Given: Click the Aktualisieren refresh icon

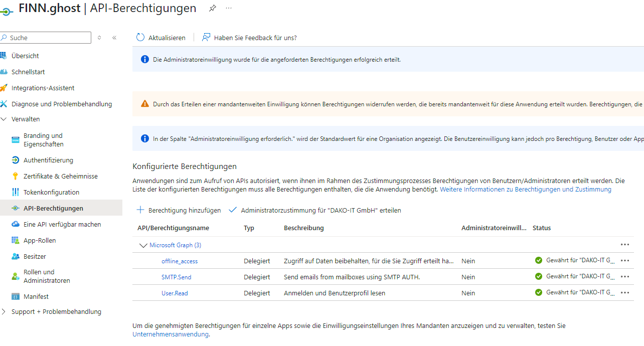Looking at the screenshot, I should click(x=140, y=38).
